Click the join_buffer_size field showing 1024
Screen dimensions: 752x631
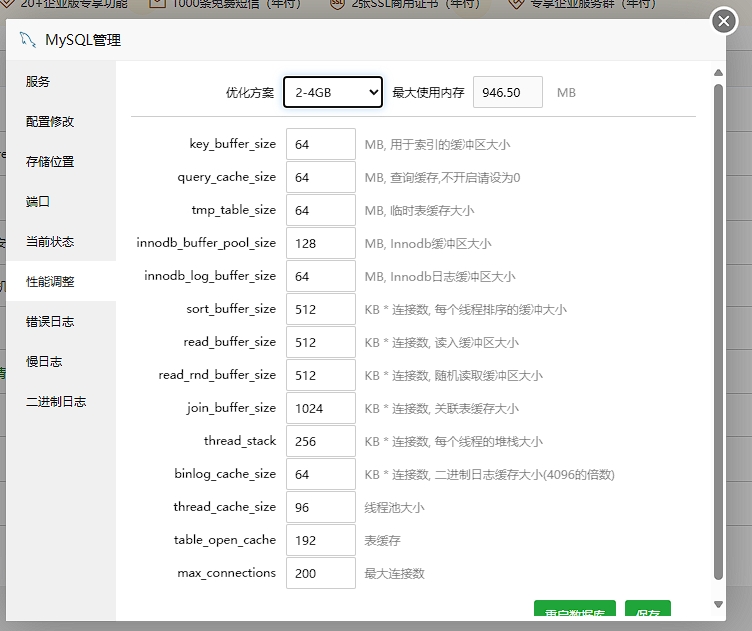point(321,408)
